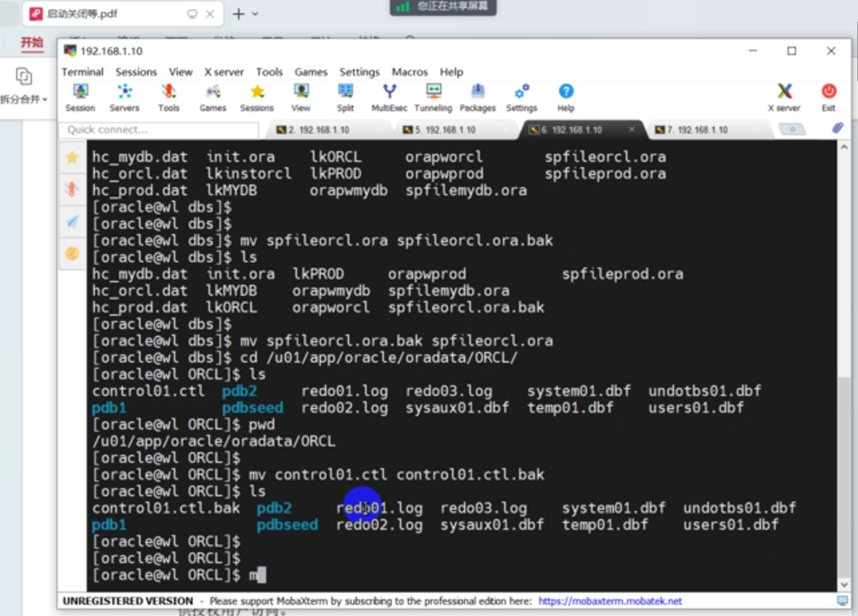
Task: Maximize the MobaXterm window
Action: pos(792,51)
